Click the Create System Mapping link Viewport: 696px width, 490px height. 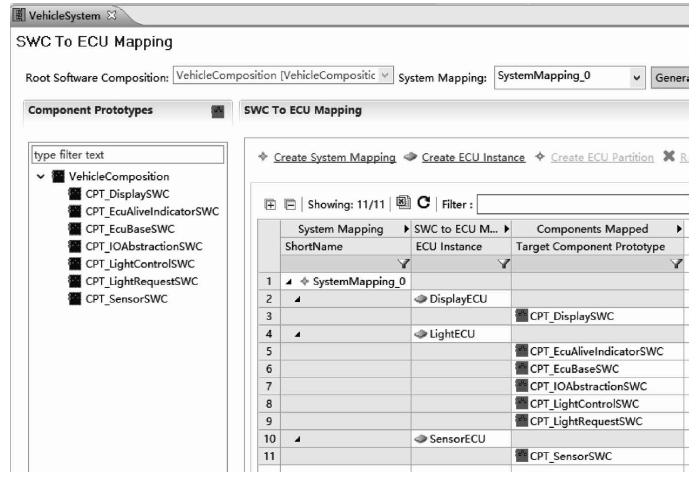pyautogui.click(x=335, y=157)
